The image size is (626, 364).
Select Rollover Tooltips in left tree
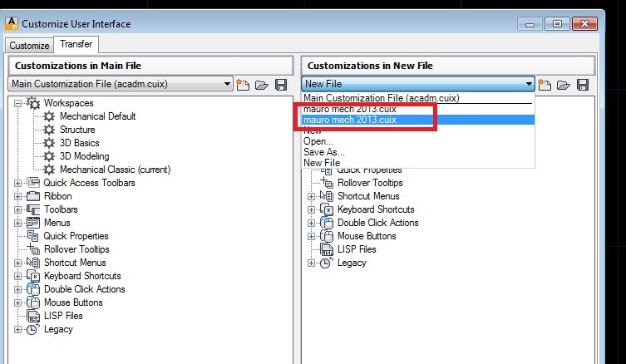tap(76, 249)
